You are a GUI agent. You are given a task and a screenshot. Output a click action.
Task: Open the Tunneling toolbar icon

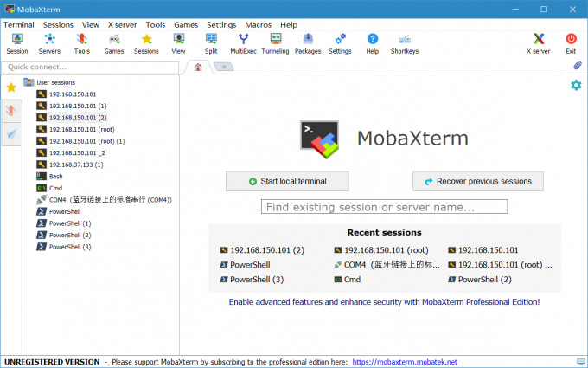[275, 43]
